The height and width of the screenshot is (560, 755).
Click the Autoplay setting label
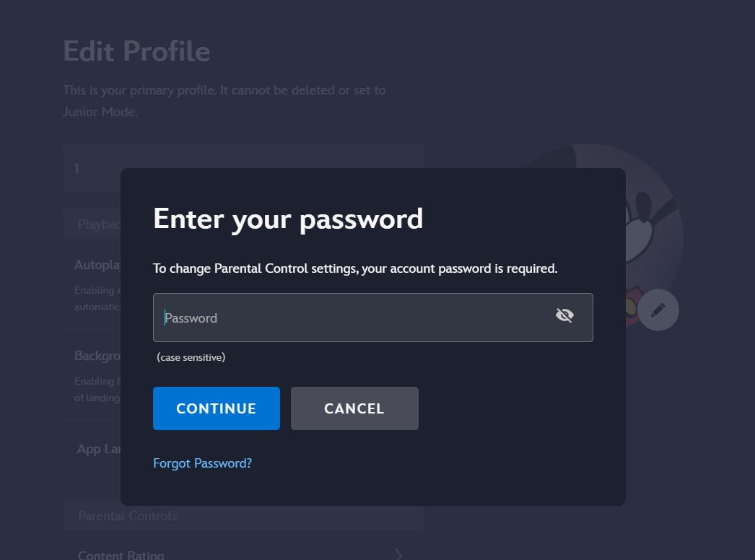[x=97, y=265]
